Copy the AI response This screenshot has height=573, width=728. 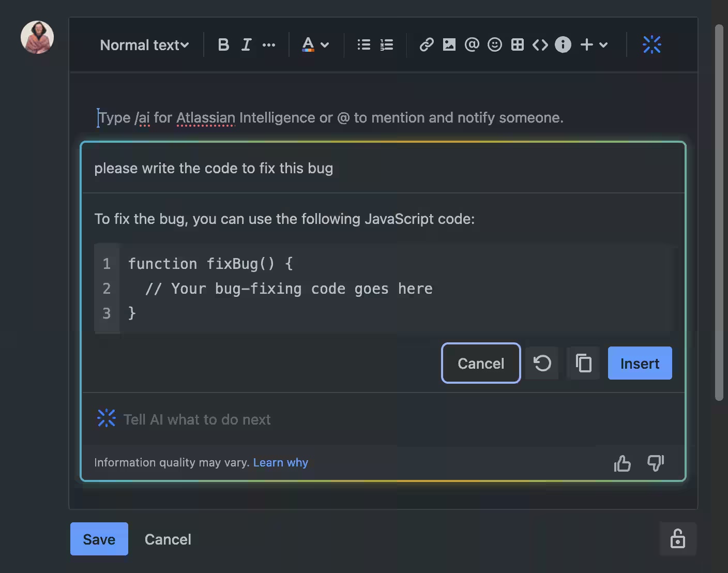click(583, 363)
